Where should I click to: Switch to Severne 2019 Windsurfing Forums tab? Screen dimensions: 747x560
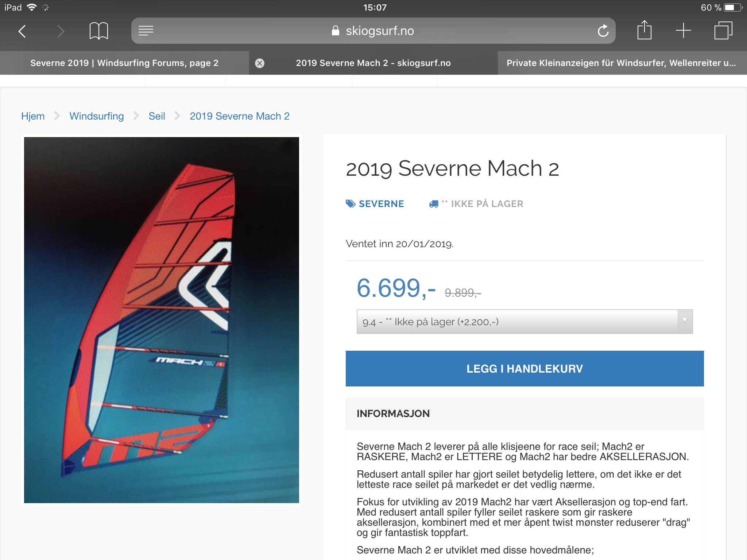pyautogui.click(x=124, y=63)
